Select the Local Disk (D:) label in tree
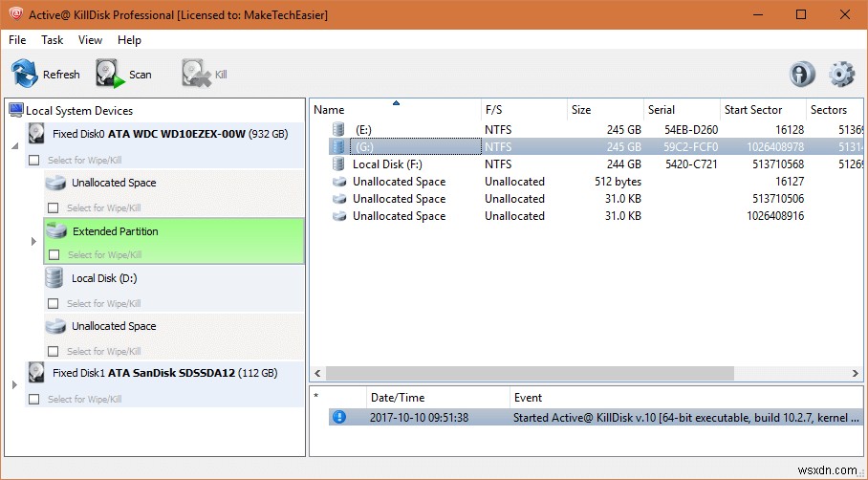 104,278
